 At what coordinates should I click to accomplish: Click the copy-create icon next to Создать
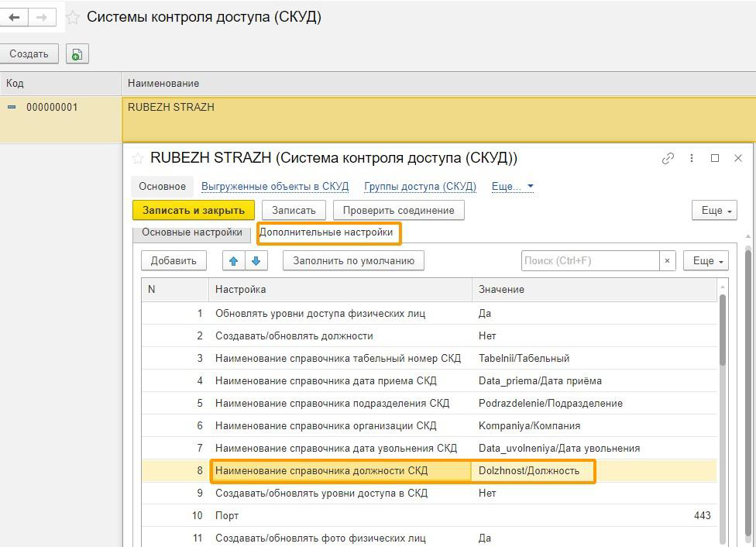point(77,54)
